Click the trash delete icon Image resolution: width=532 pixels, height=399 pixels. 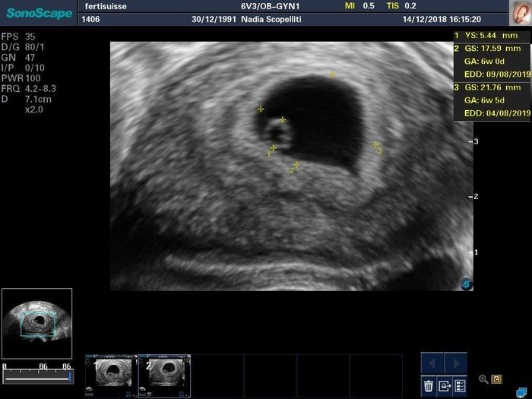pos(429,385)
